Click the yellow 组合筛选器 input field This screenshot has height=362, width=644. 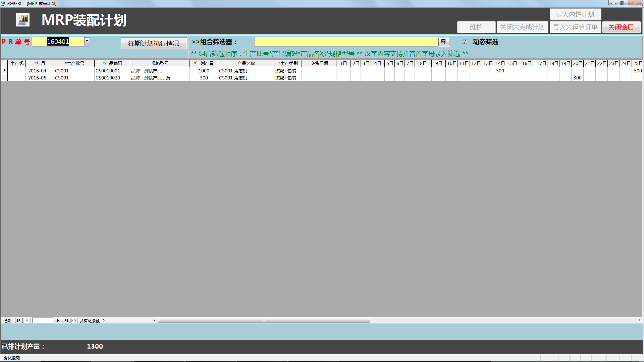(x=346, y=42)
